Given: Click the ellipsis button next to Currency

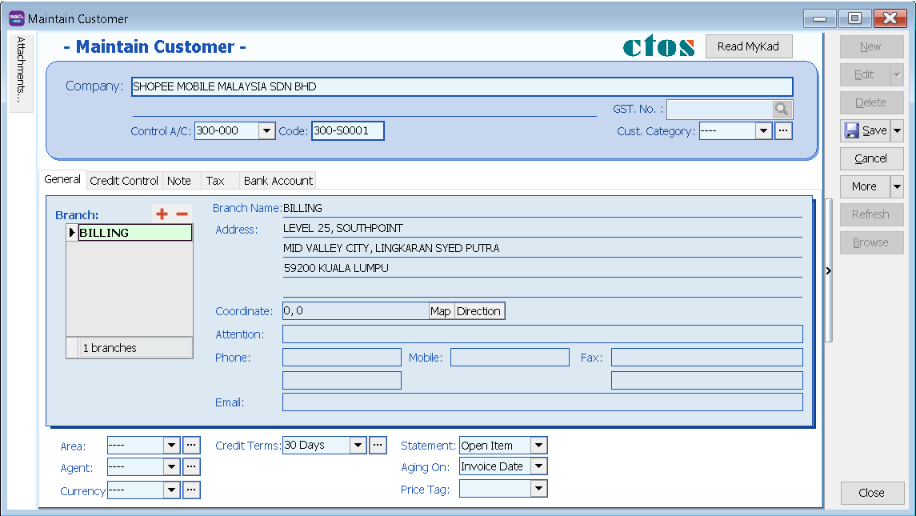Looking at the screenshot, I should [192, 490].
